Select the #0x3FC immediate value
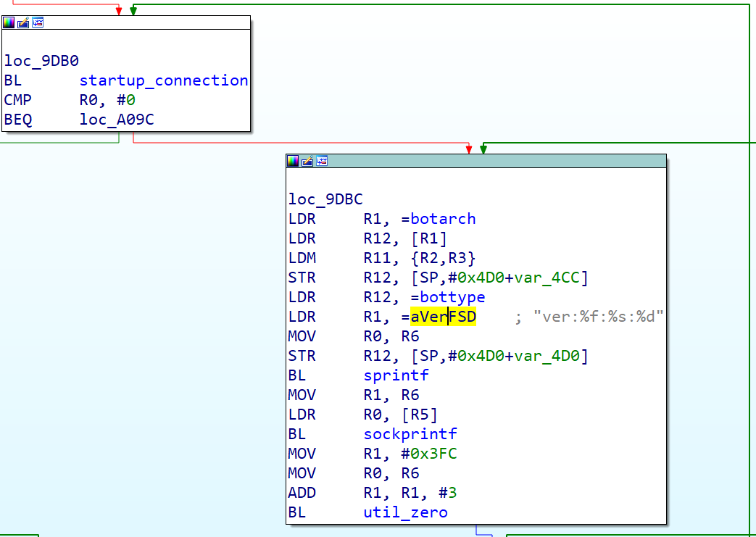 (x=428, y=454)
